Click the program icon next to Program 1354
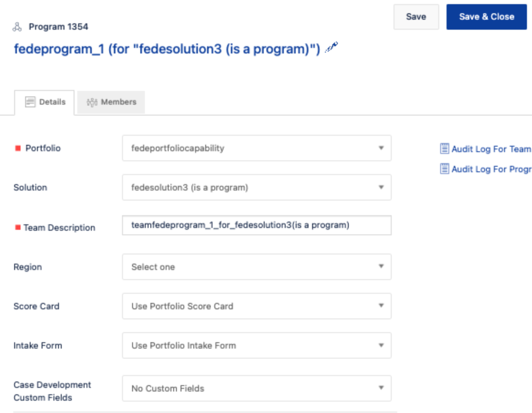This screenshot has width=532, height=413. click(x=17, y=27)
